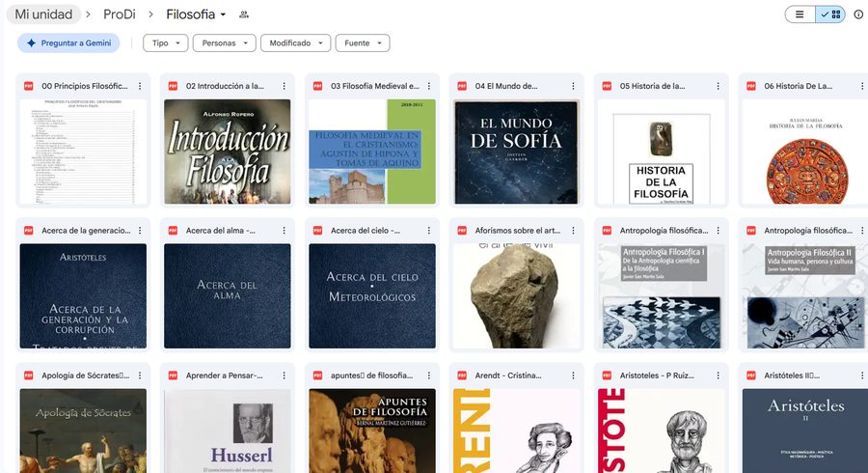Click shared folder people icon next to Filosofia
The width and height of the screenshot is (868, 473).
244,14
